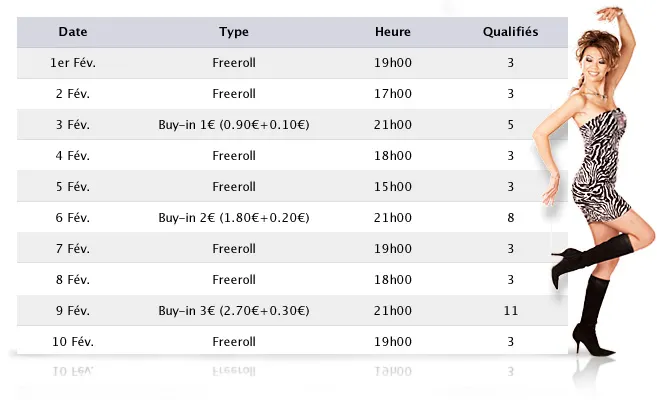Click the Date column header
The height and width of the screenshot is (400, 657).
tap(73, 32)
